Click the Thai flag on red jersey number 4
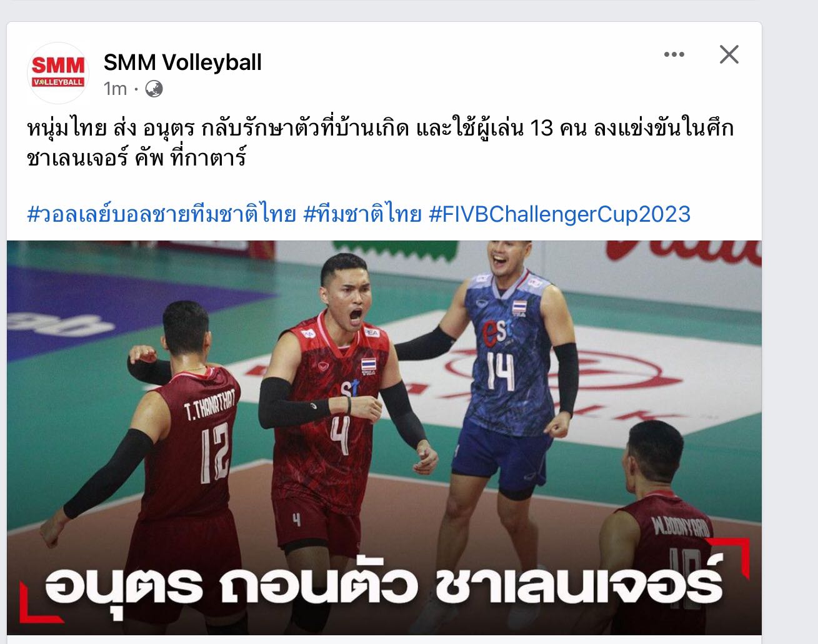Image resolution: width=818 pixels, height=644 pixels. point(368,365)
